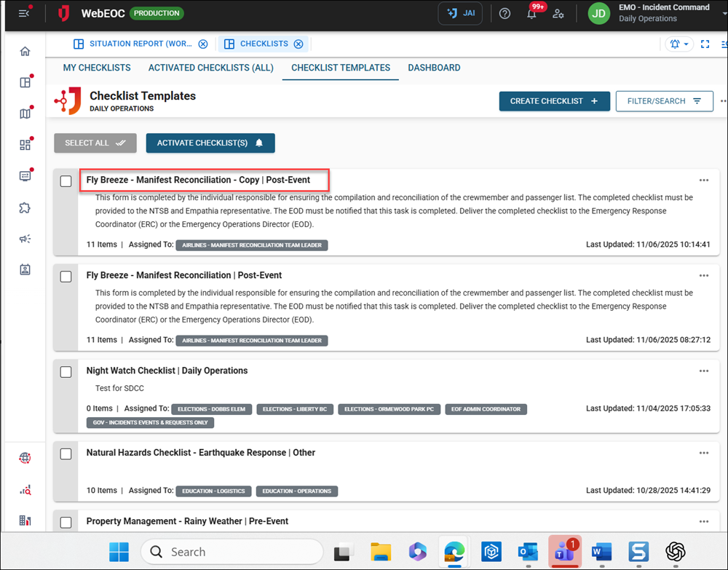Viewport: 728px width, 570px height.
Task: Switch to the DASHBOARD tab
Action: click(x=434, y=68)
